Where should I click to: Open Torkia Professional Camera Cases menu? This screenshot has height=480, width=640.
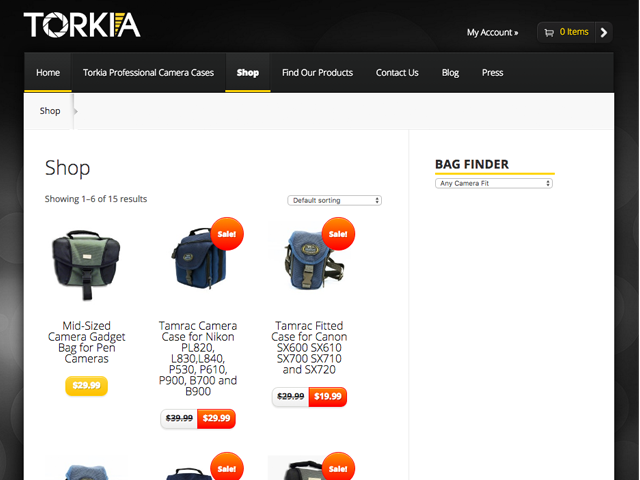click(148, 73)
